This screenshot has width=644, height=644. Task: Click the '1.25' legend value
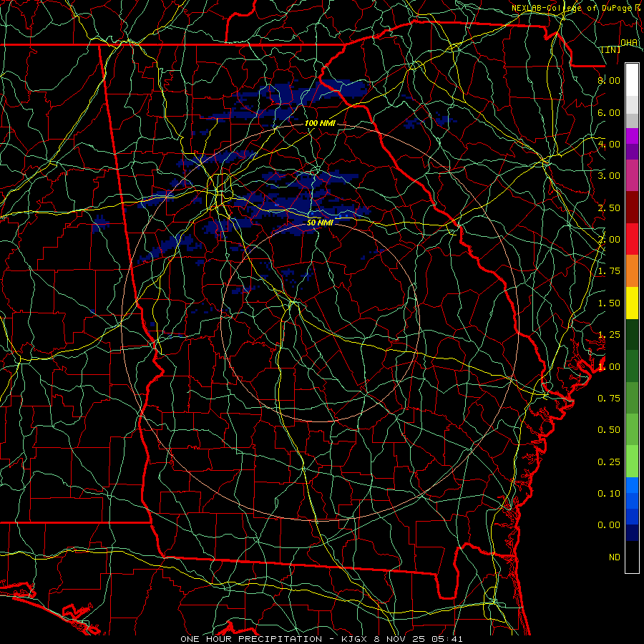[x=609, y=335]
